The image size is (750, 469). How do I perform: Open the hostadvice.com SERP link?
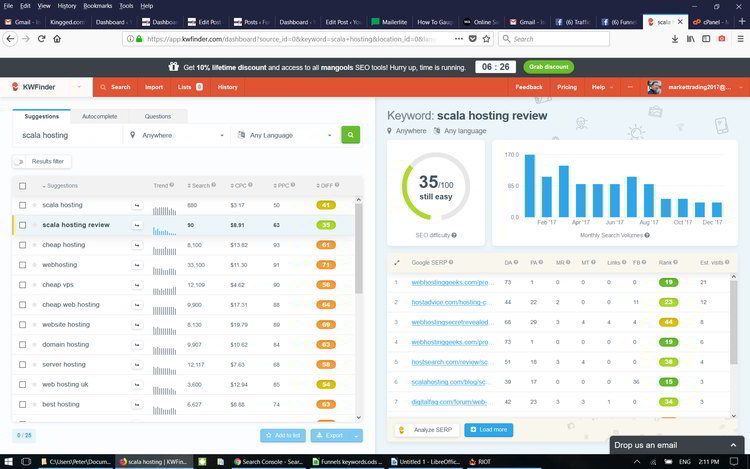pyautogui.click(x=449, y=302)
